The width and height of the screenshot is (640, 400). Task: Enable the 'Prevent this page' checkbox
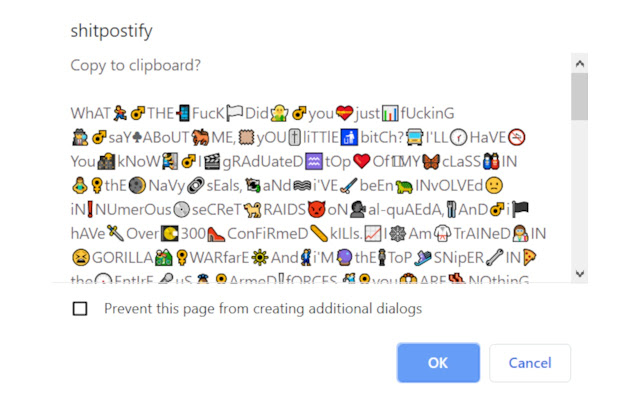point(80,309)
